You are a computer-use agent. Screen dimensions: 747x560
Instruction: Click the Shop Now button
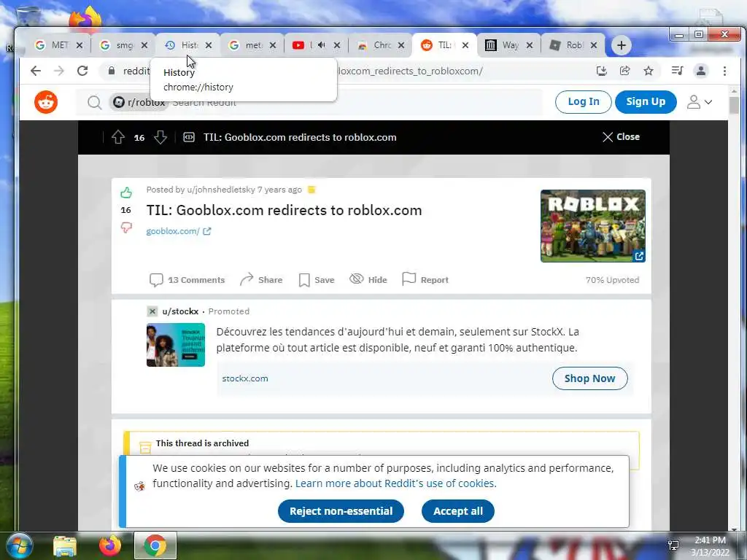coord(589,378)
